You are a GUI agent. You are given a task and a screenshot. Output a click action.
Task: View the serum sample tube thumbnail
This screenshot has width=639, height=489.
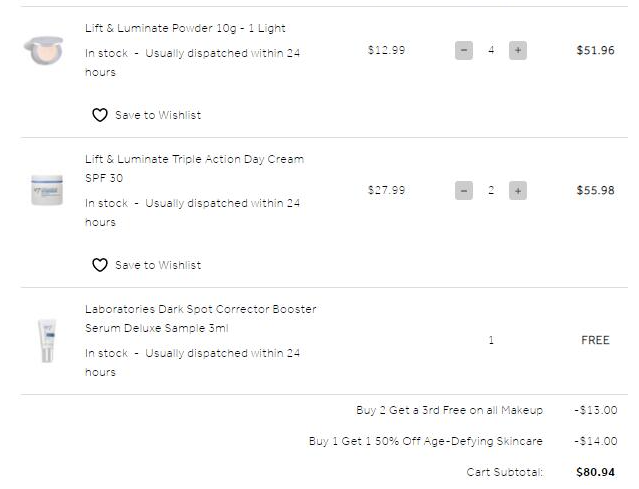pos(47,341)
